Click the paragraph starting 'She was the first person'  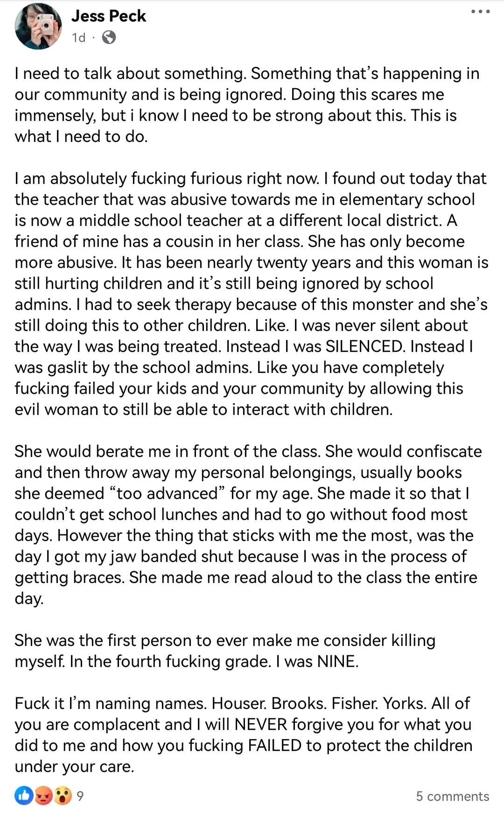[225, 651]
